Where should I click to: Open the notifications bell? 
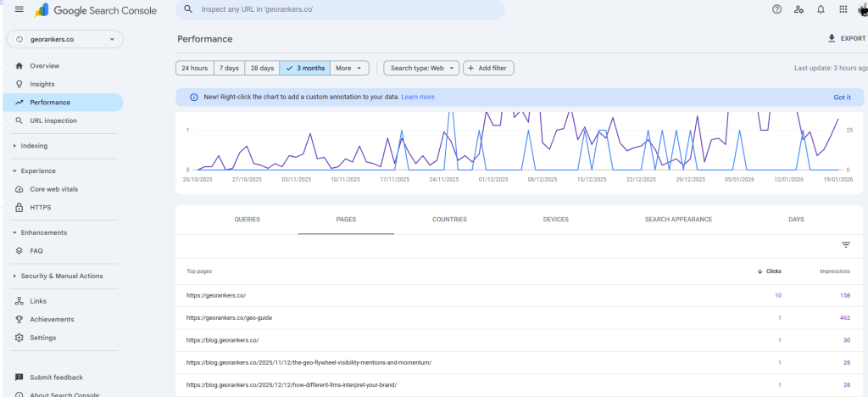[x=821, y=9]
